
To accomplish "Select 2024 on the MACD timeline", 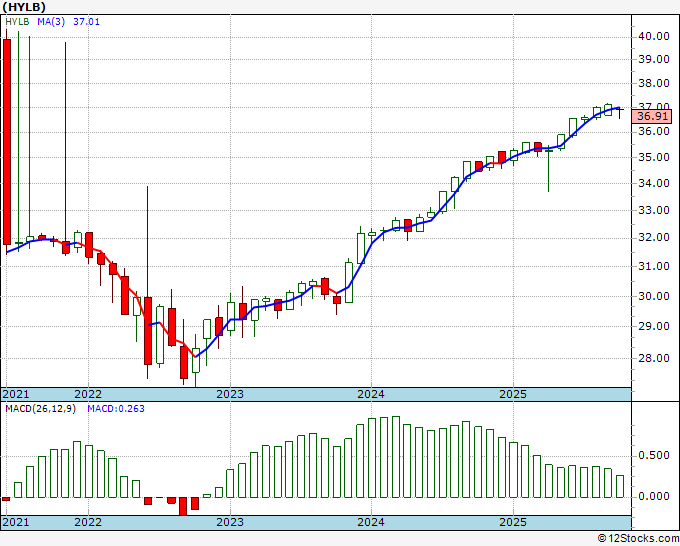I will point(371,522).
